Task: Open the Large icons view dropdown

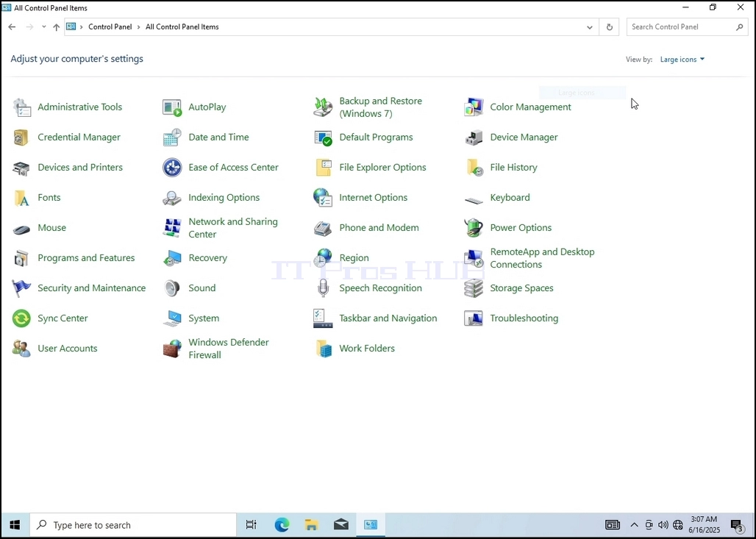Action: pyautogui.click(x=682, y=60)
